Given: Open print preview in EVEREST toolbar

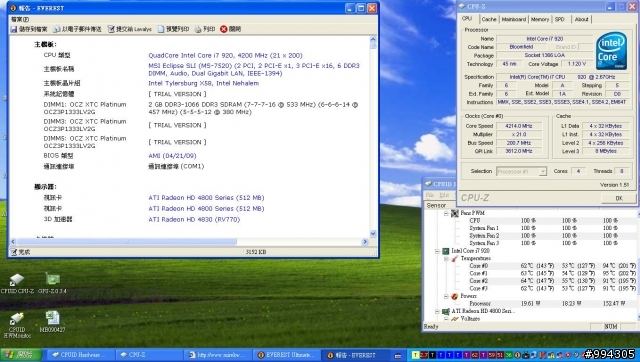Looking at the screenshot, I should 173,29.
